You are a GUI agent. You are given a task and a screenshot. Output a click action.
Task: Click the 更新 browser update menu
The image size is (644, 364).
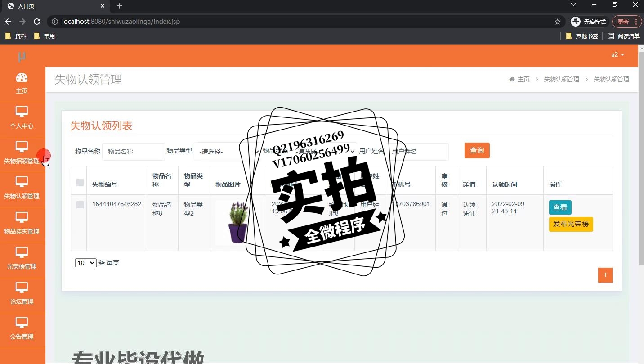(626, 22)
